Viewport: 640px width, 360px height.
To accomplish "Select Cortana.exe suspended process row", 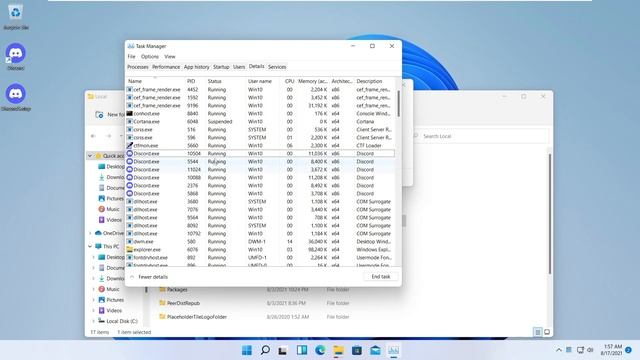I will pyautogui.click(x=260, y=122).
